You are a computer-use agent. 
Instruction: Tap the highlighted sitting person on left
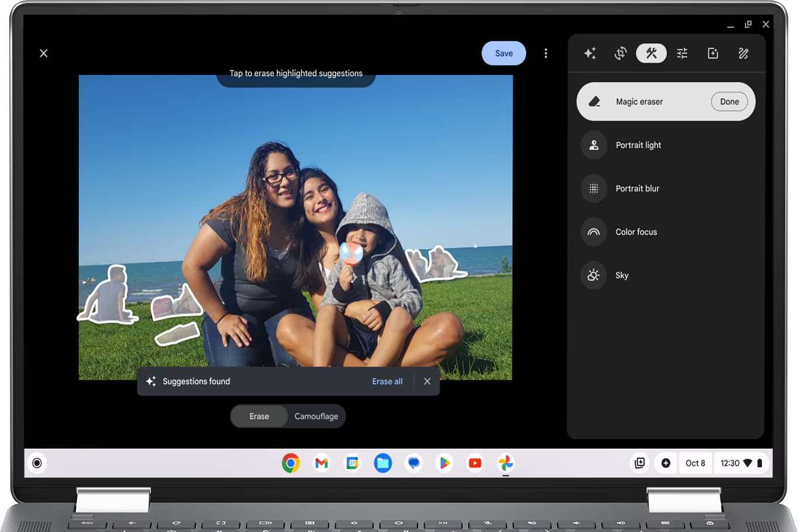click(109, 297)
